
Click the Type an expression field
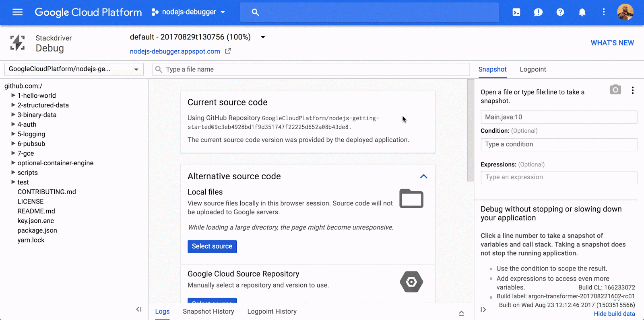click(559, 177)
